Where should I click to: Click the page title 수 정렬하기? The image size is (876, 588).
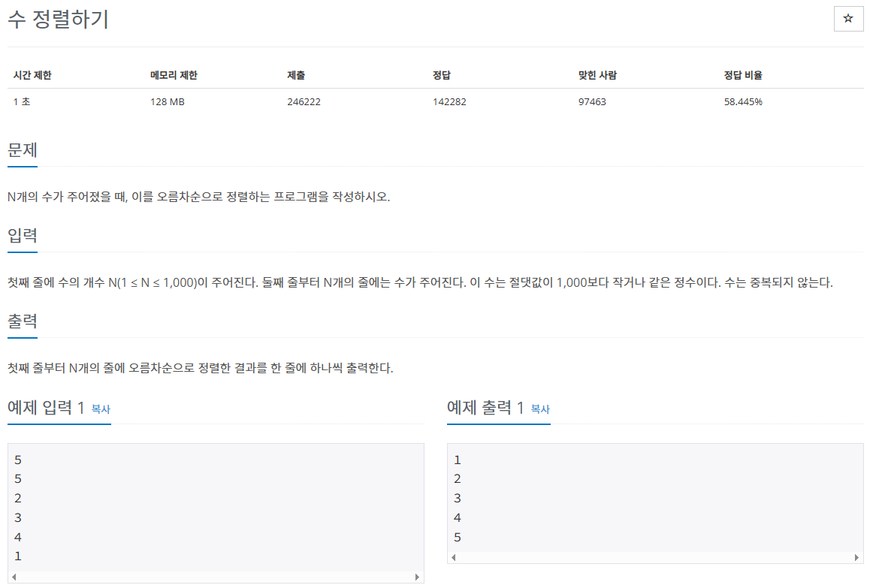58,19
